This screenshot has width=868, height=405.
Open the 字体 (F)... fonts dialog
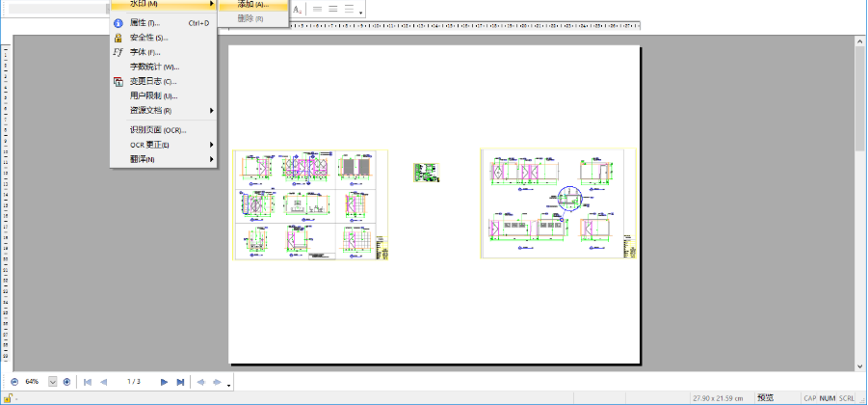tap(164, 52)
